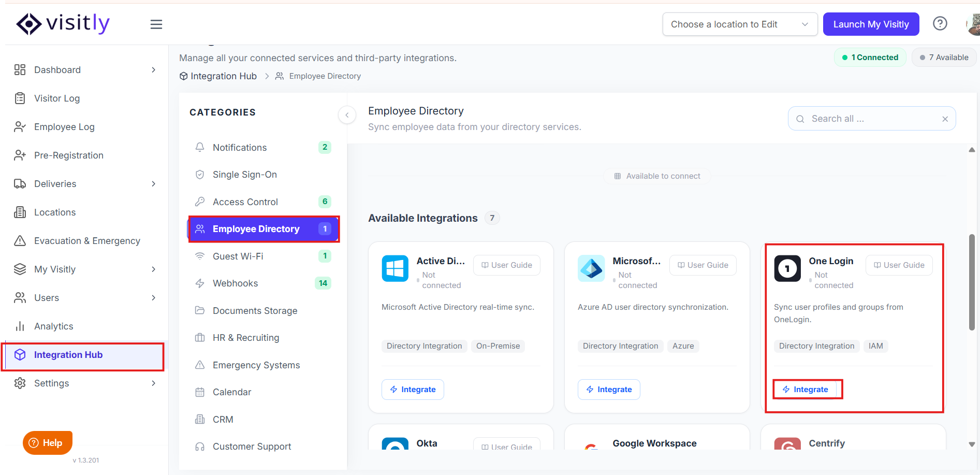Click the Notifications bell icon
980x475 pixels.
coord(200,148)
